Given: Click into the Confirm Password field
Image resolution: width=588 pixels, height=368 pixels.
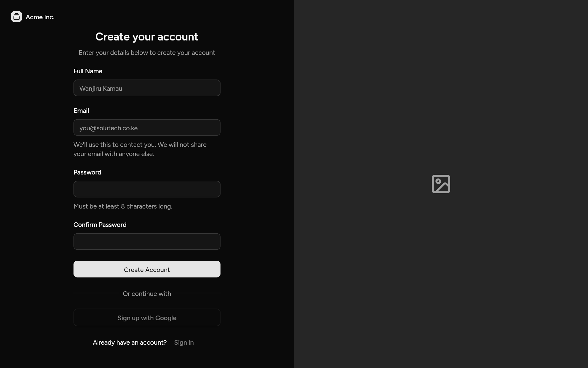Looking at the screenshot, I should click(x=147, y=242).
